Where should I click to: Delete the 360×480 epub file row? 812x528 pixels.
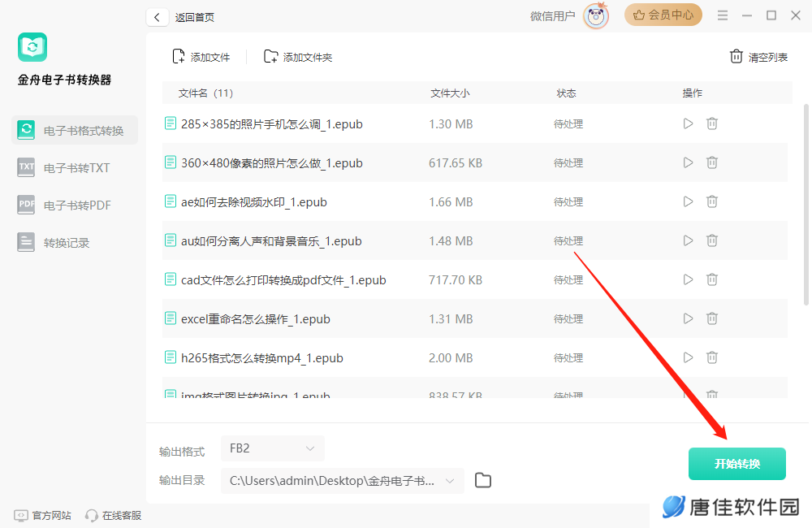pyautogui.click(x=712, y=162)
